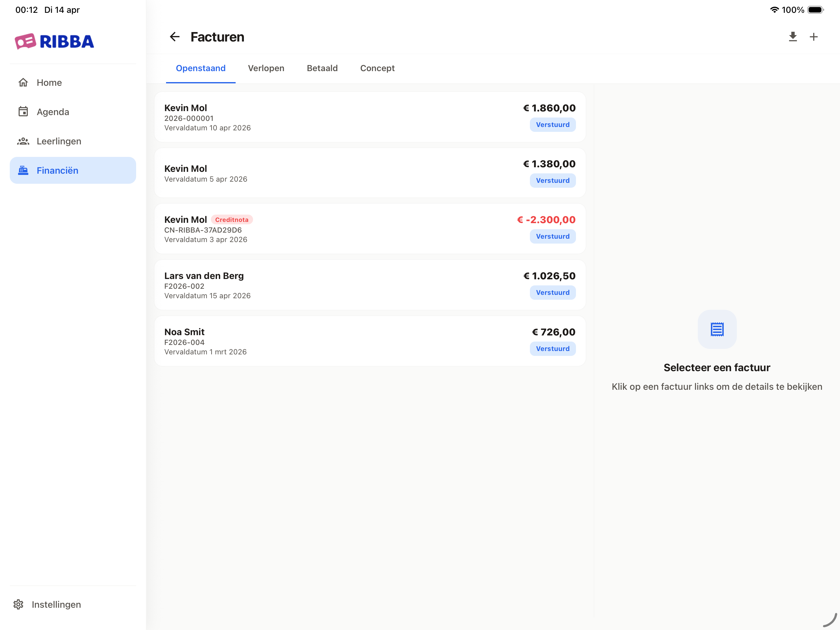Click the Leerlingen people icon
Viewport: 840px width, 630px height.
tap(23, 141)
